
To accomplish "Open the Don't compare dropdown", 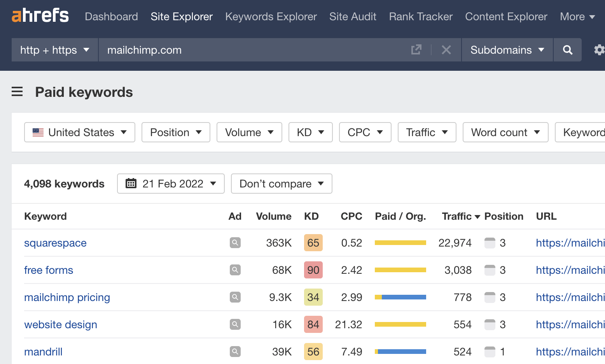I will (x=282, y=184).
